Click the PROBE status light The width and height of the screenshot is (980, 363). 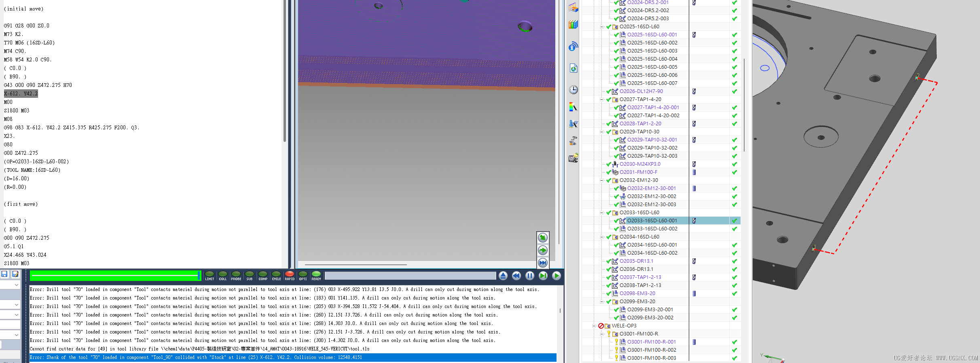(x=236, y=276)
